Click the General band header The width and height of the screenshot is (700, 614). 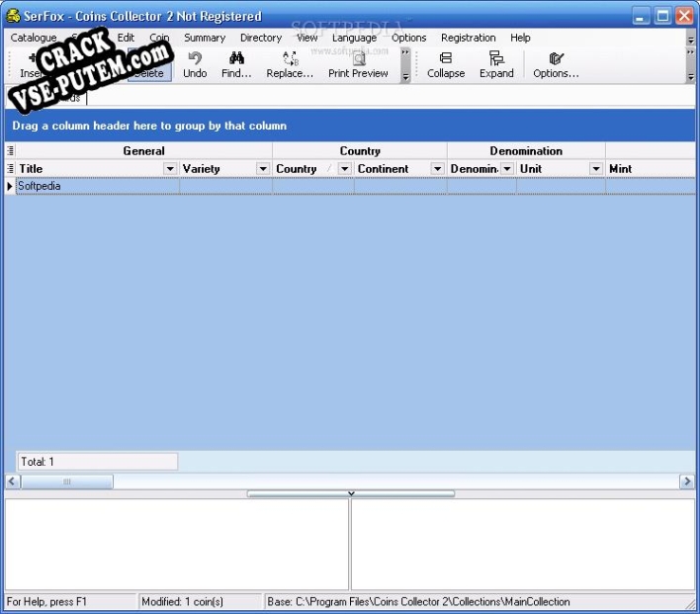coord(143,151)
